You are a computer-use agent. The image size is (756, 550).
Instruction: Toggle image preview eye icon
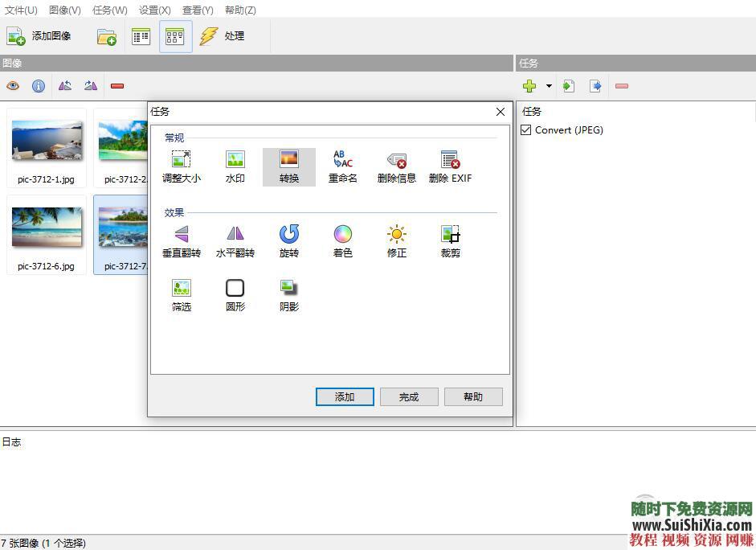coord(13,86)
